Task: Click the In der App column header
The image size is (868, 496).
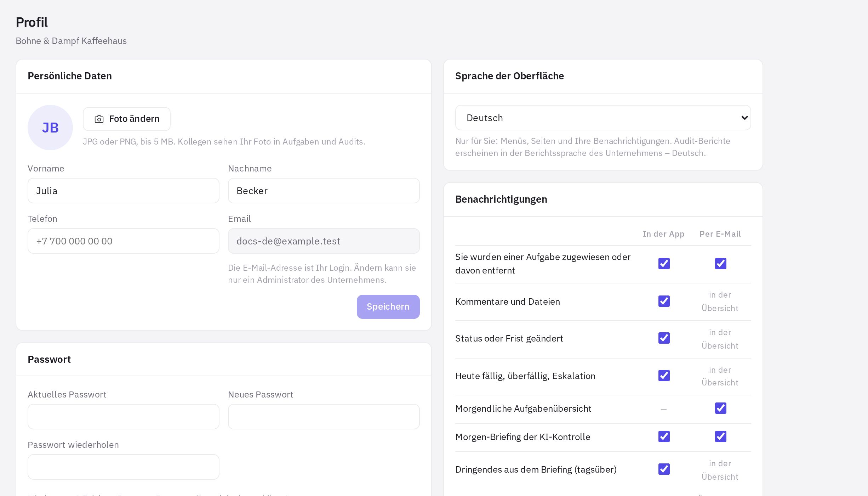Action: coord(663,234)
